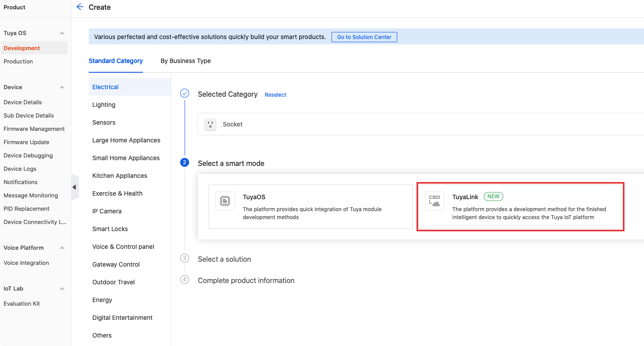The height and width of the screenshot is (346, 644).
Task: Click the Selected Category checkmark step icon
Action: [185, 94]
